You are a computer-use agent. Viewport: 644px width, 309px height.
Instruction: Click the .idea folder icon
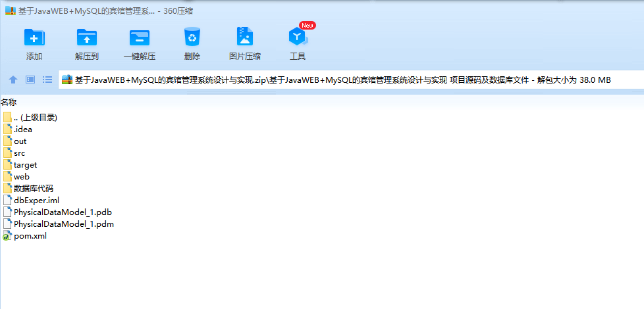(7, 130)
